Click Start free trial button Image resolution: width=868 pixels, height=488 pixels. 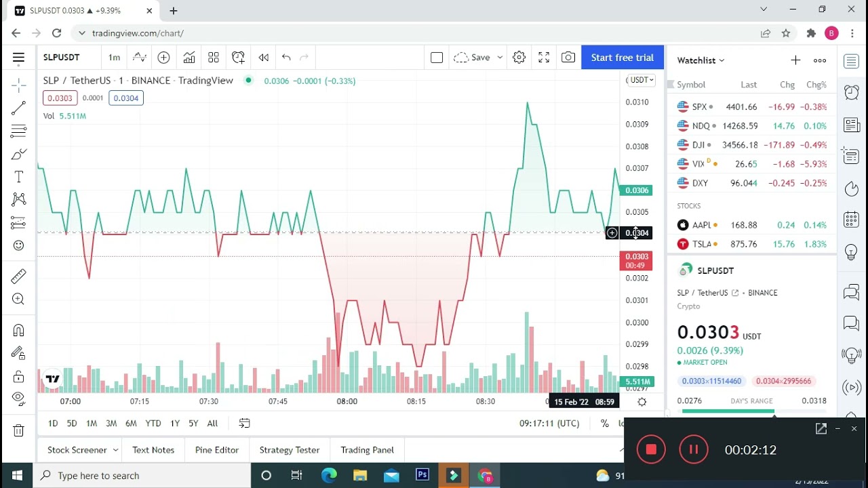click(x=623, y=58)
